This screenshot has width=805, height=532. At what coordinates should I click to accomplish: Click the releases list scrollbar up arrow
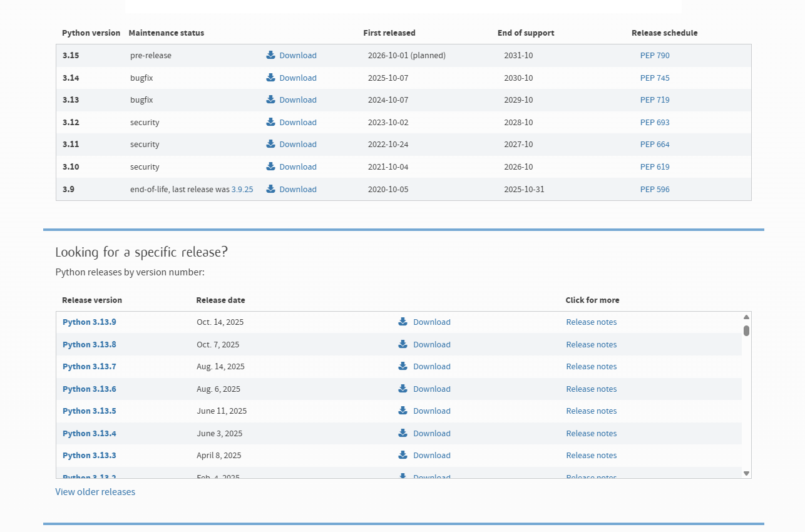click(746, 317)
